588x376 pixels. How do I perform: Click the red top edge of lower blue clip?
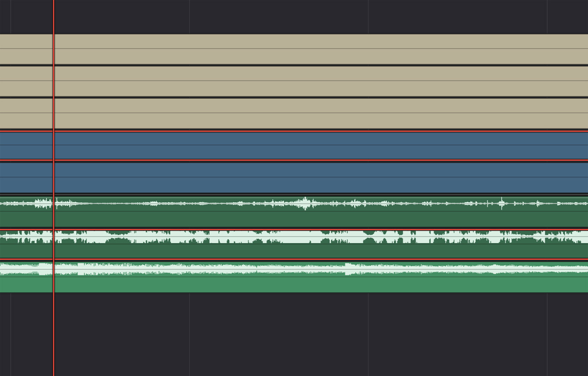pyautogui.click(x=294, y=160)
